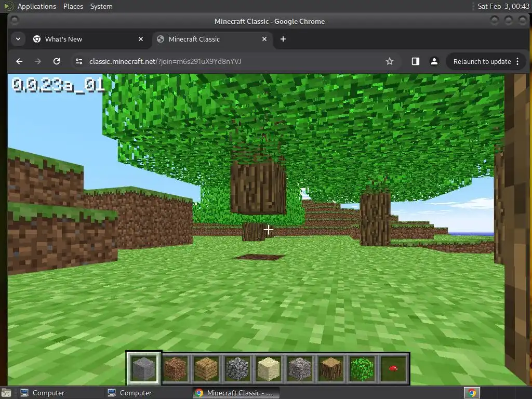The width and height of the screenshot is (532, 399).
Task: Select the red mushroom in hotbar
Action: click(393, 368)
